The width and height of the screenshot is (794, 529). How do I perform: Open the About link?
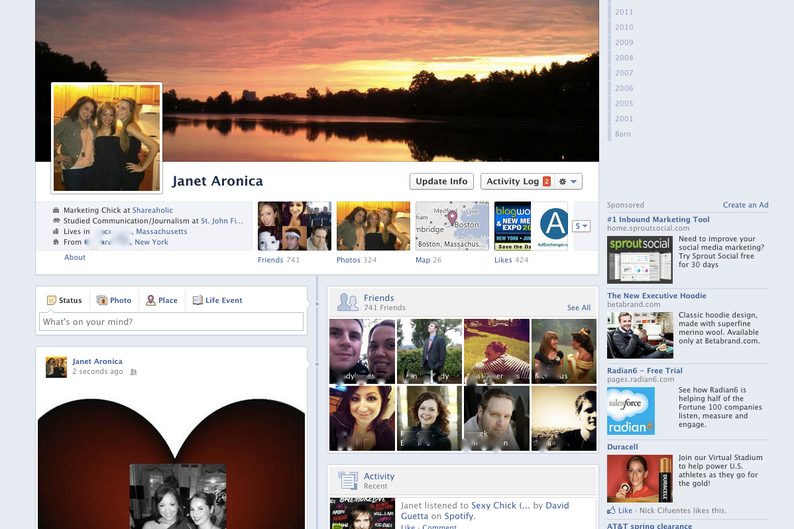coord(74,257)
